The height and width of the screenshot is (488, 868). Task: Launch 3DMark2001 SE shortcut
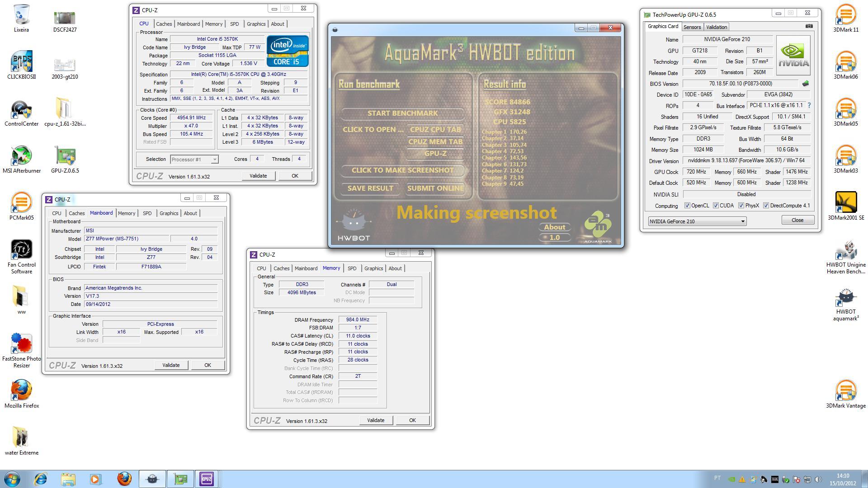pos(846,206)
